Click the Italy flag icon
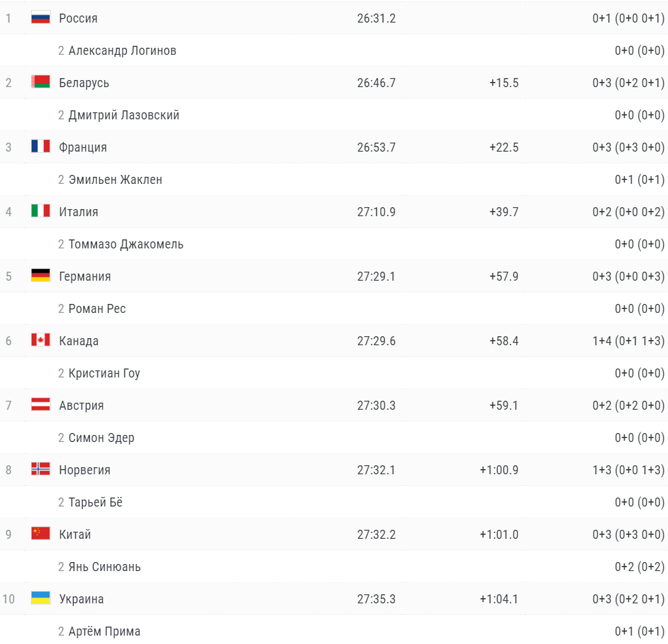668x644 pixels. 41,211
